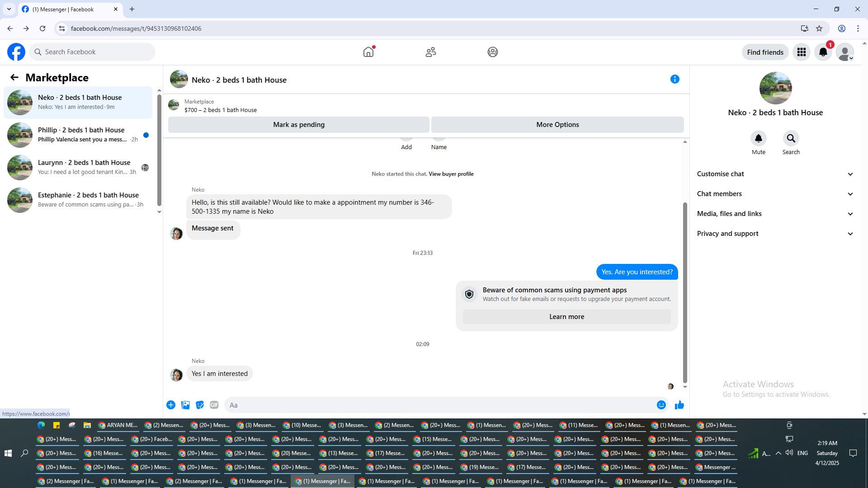Open the Chrome three-dot menu
The height and width of the screenshot is (488, 868).
tap(858, 28)
